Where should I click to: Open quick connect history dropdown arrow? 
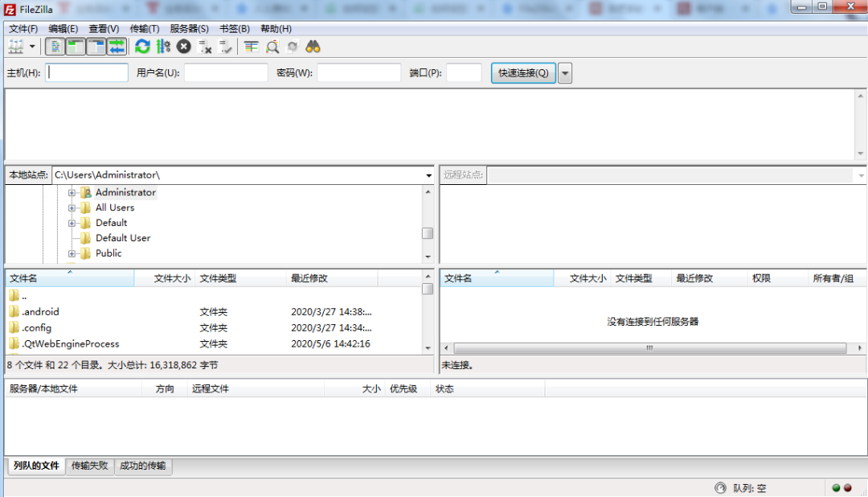point(565,73)
